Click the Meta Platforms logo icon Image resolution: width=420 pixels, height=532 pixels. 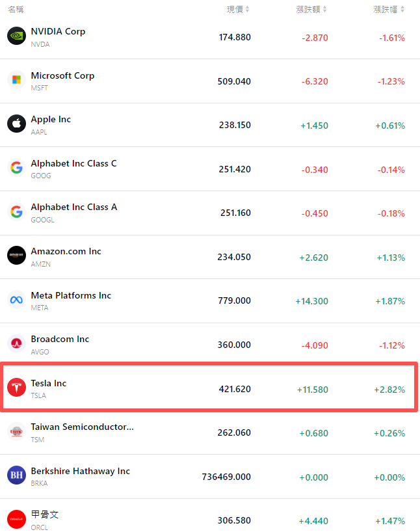(16, 300)
